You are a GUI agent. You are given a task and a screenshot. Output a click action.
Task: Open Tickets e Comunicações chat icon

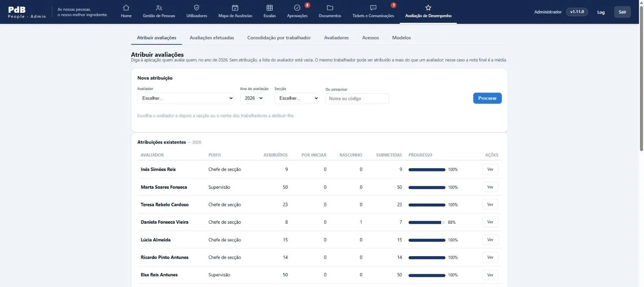point(373,8)
